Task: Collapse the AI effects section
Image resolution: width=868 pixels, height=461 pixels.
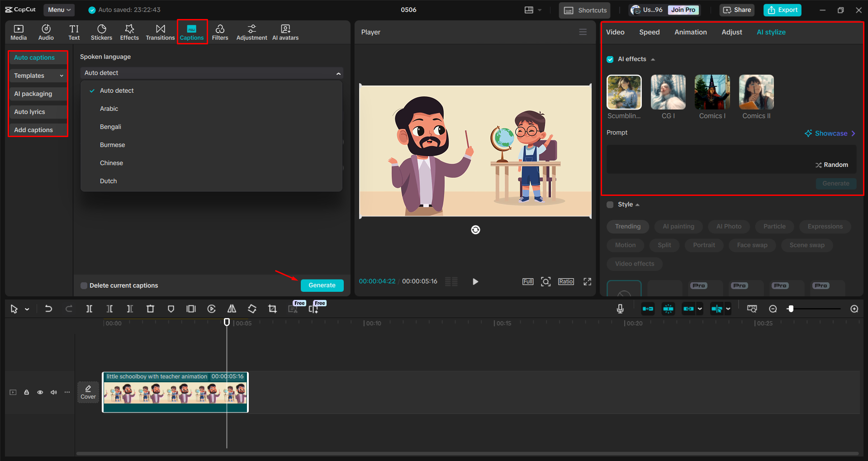Action: (x=653, y=59)
